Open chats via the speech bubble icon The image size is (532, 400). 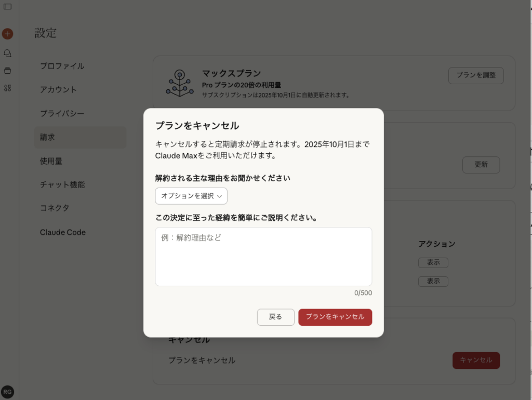coord(7,52)
